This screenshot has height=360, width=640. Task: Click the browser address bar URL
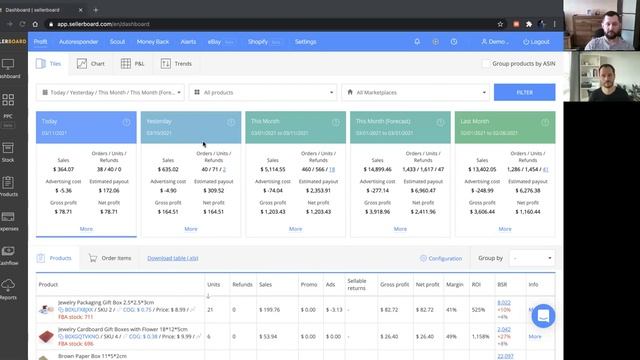point(103,24)
